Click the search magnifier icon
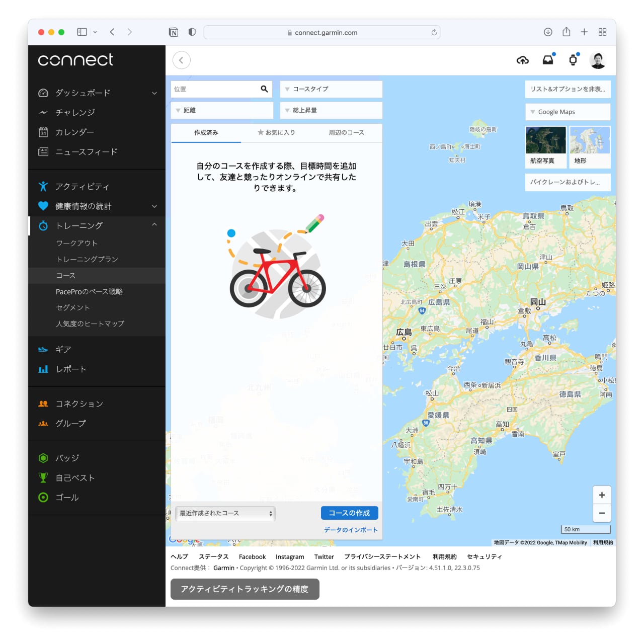This screenshot has width=644, height=644. [x=264, y=89]
